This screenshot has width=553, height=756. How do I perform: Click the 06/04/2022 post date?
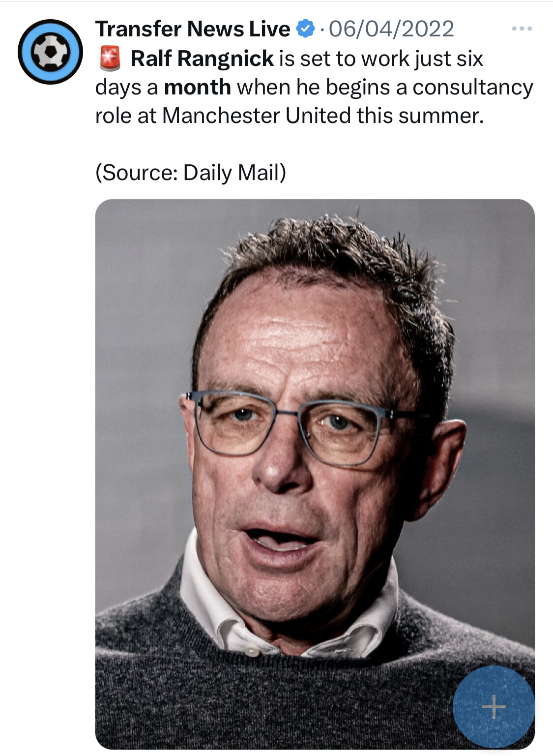[x=391, y=29]
